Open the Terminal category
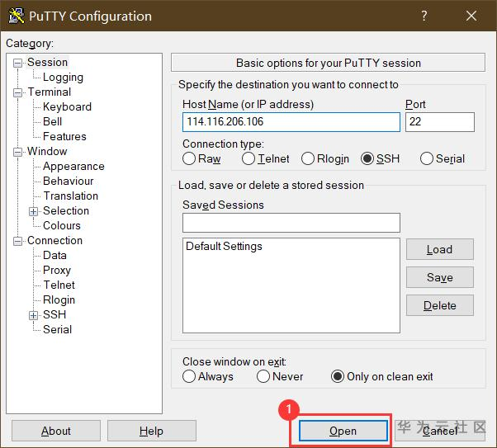The height and width of the screenshot is (448, 497). click(50, 92)
